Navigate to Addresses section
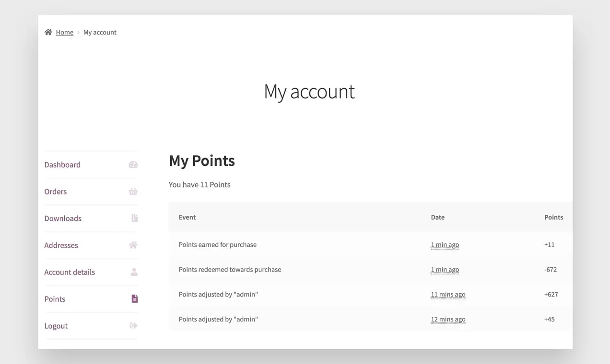Image resolution: width=610 pixels, height=364 pixels. tap(61, 245)
